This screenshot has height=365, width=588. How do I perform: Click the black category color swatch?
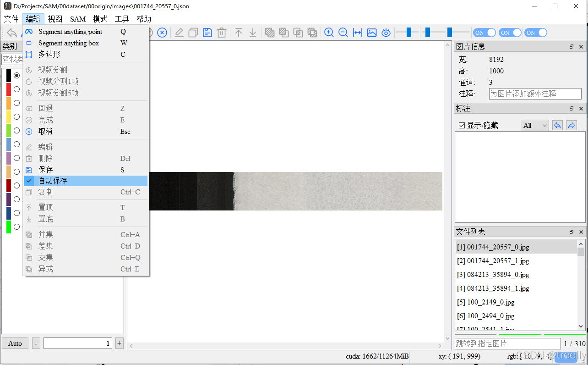point(9,75)
